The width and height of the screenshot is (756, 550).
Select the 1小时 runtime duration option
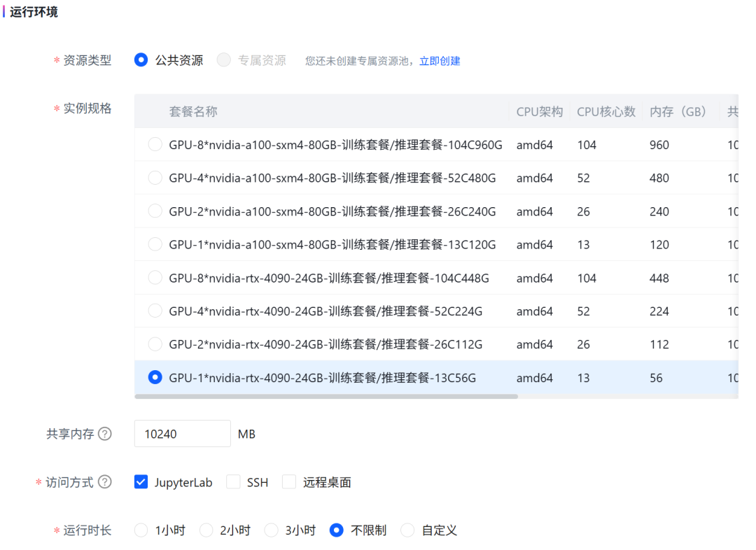141,530
